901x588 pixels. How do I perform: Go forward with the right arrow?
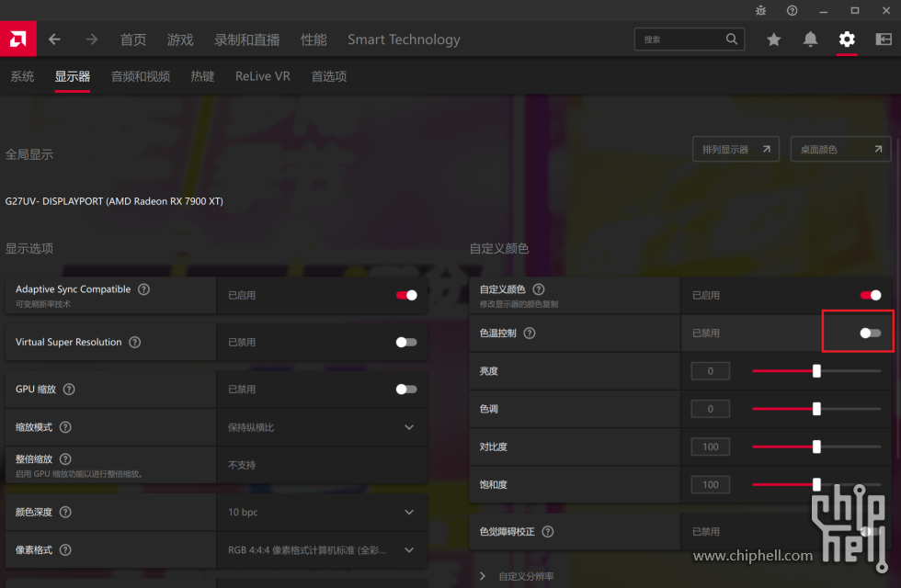[x=91, y=39]
